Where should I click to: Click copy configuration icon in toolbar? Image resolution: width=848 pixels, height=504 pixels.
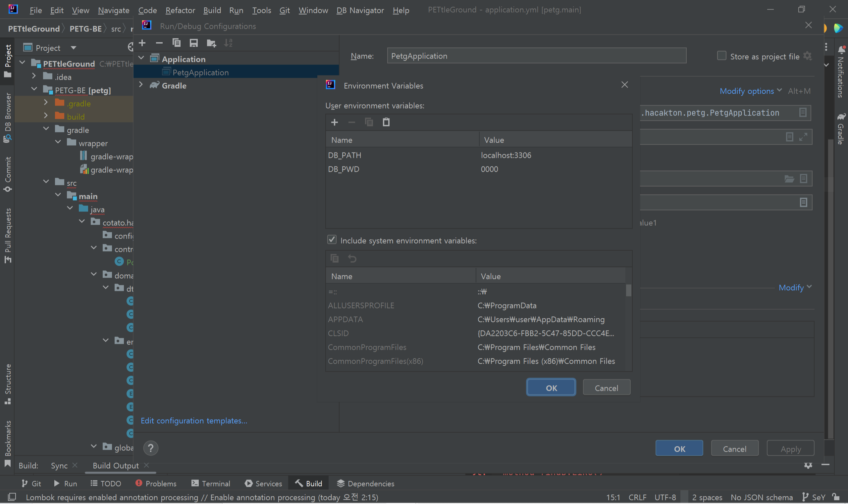click(x=177, y=43)
